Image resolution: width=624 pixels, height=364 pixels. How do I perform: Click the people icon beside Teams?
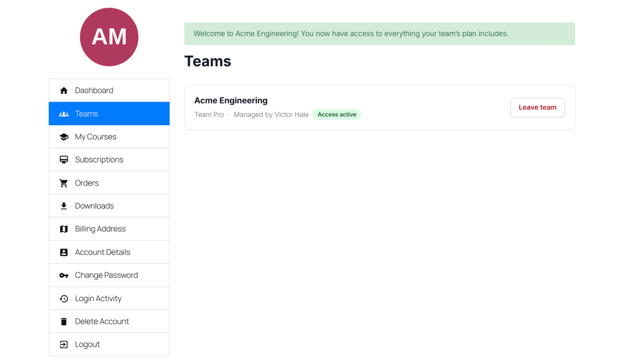click(64, 114)
